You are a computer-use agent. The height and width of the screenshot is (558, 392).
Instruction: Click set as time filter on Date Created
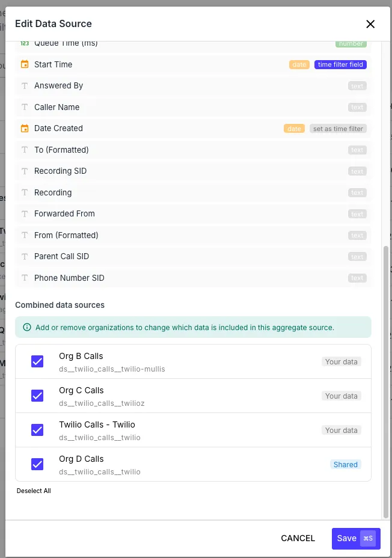coord(339,128)
